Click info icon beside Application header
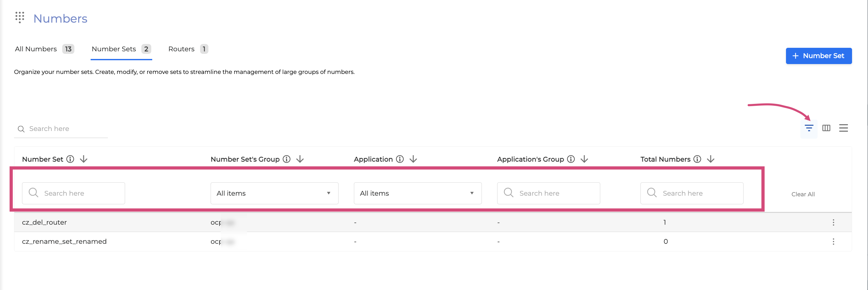 [x=400, y=159]
